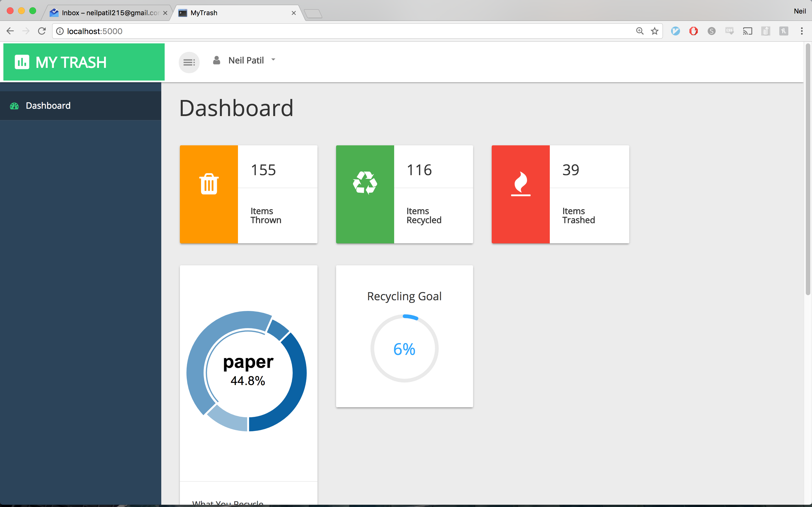Screen dimensions: 812x507
Task: Open the Dashboard sidebar menu item
Action: (x=48, y=106)
